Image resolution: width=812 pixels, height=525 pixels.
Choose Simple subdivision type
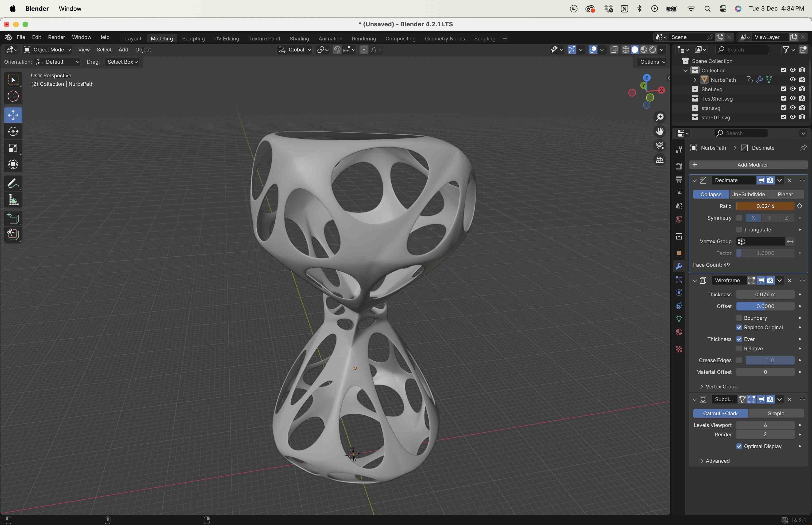coord(776,414)
